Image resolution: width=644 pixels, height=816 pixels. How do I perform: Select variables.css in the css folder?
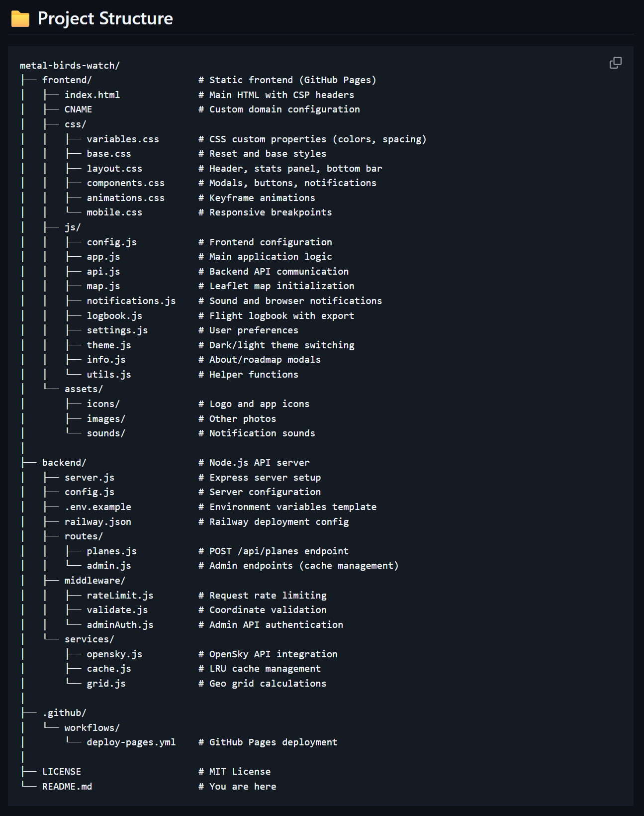point(123,139)
